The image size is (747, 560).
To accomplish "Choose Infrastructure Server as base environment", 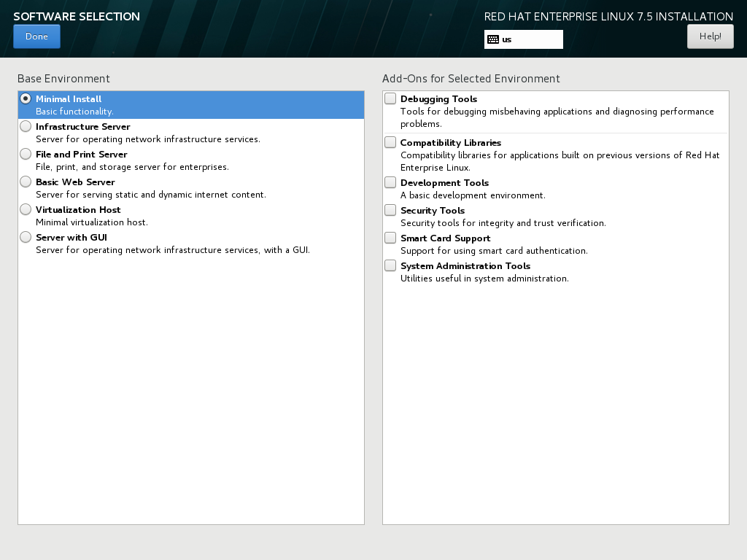I will 26,125.
